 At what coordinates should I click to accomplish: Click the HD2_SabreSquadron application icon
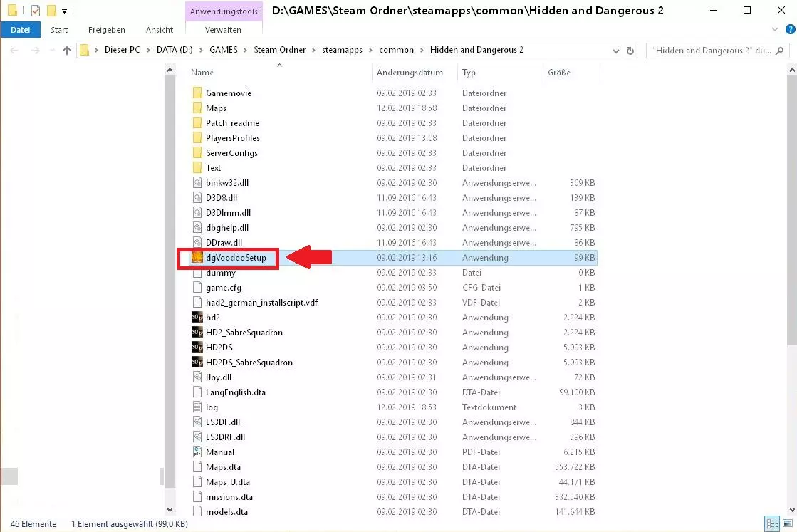[197, 333]
